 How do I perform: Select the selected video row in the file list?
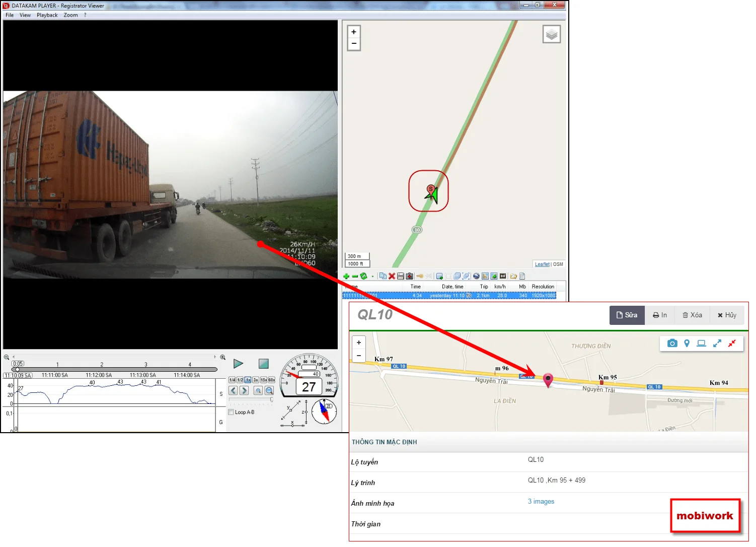pyautogui.click(x=449, y=296)
